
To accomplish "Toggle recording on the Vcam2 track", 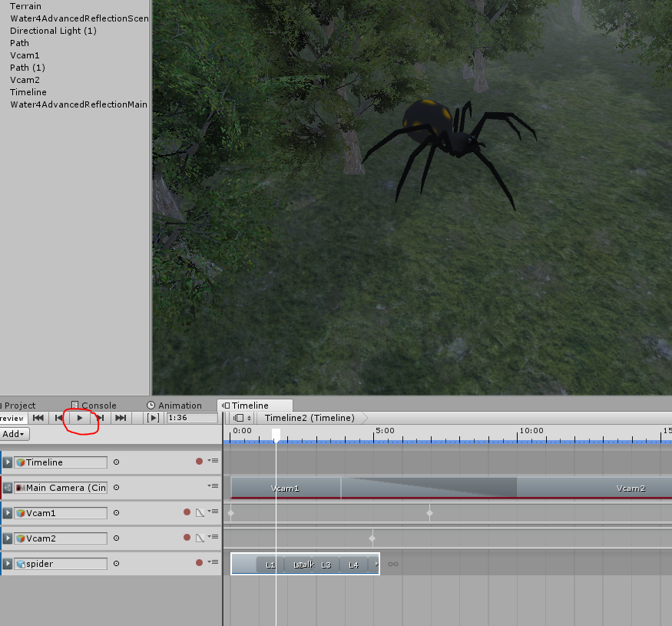I will pyautogui.click(x=187, y=537).
